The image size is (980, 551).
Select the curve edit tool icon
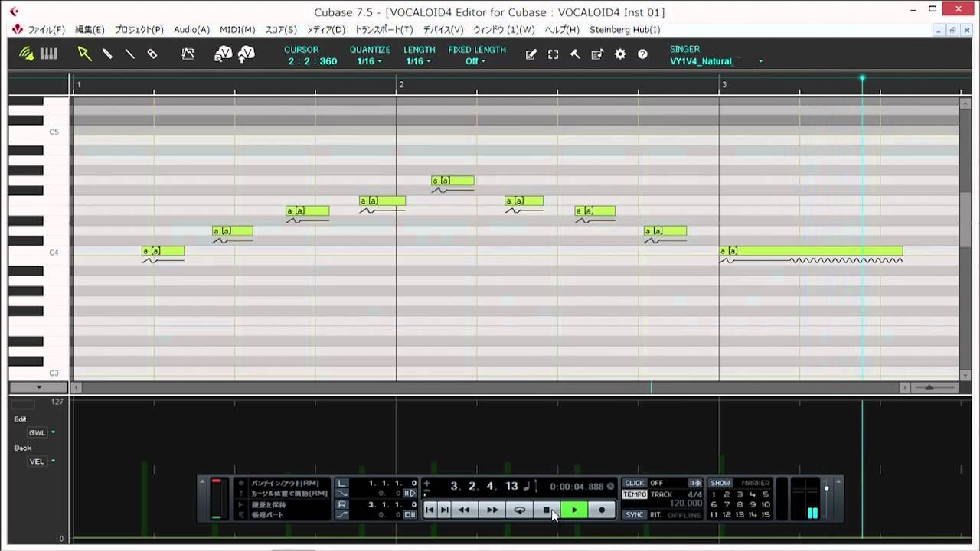(x=188, y=54)
